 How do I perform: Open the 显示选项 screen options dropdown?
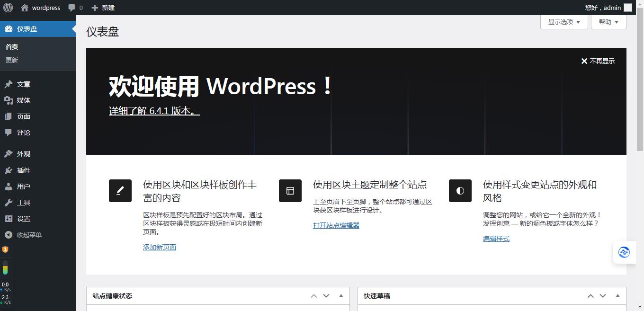(x=564, y=22)
